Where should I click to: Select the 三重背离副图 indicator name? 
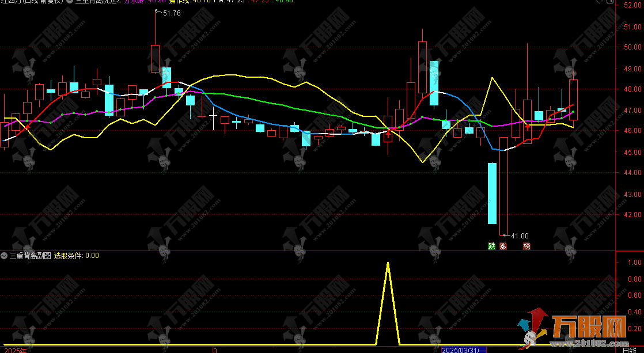click(x=30, y=256)
